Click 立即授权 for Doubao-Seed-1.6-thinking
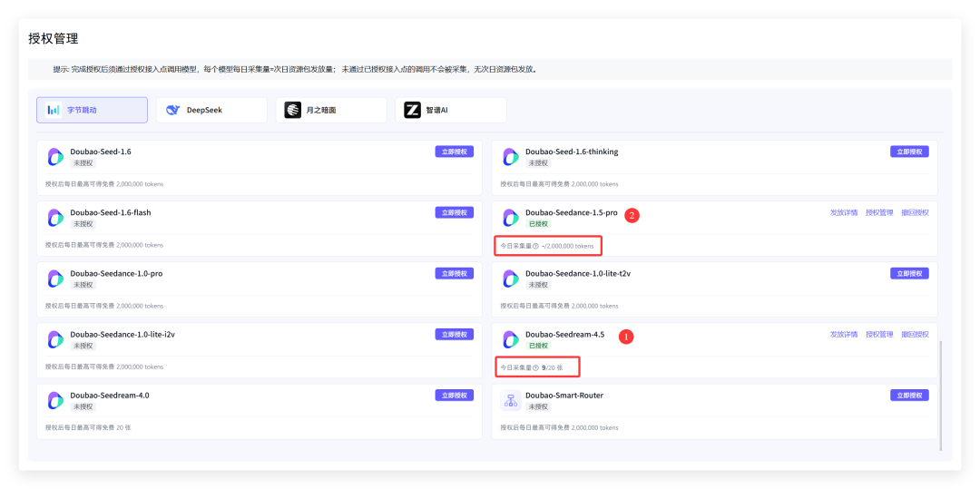Viewport: 980px width, 489px height. click(909, 152)
